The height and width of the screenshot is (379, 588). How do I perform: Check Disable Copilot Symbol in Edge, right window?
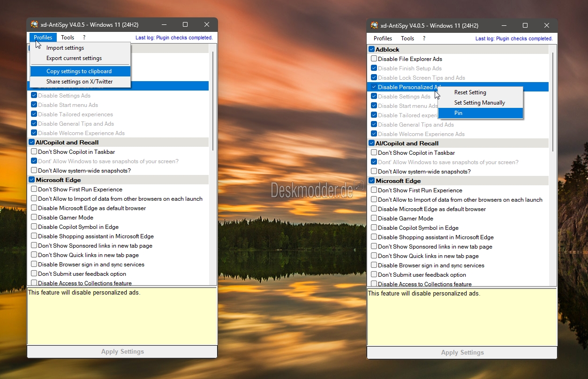374,228
